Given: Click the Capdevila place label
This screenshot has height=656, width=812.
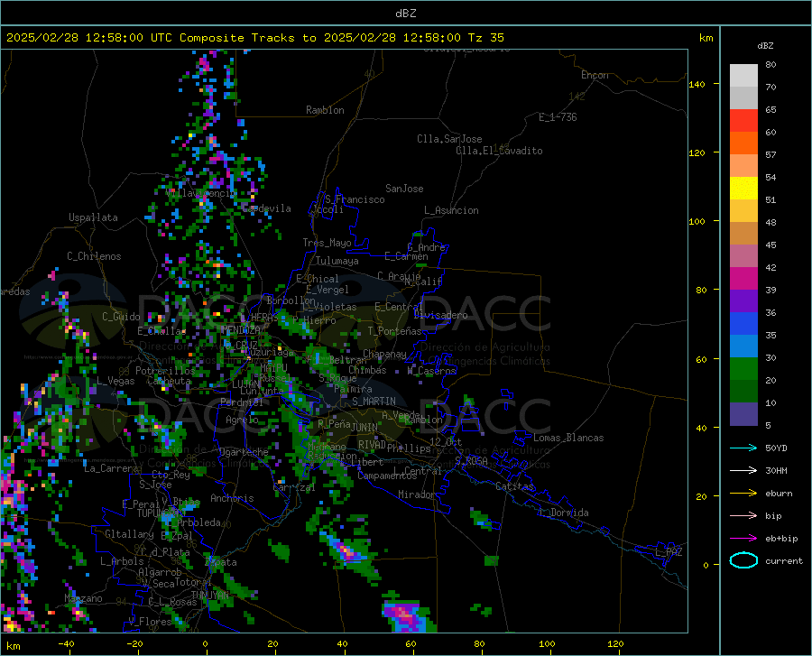Looking at the screenshot, I should tap(267, 208).
